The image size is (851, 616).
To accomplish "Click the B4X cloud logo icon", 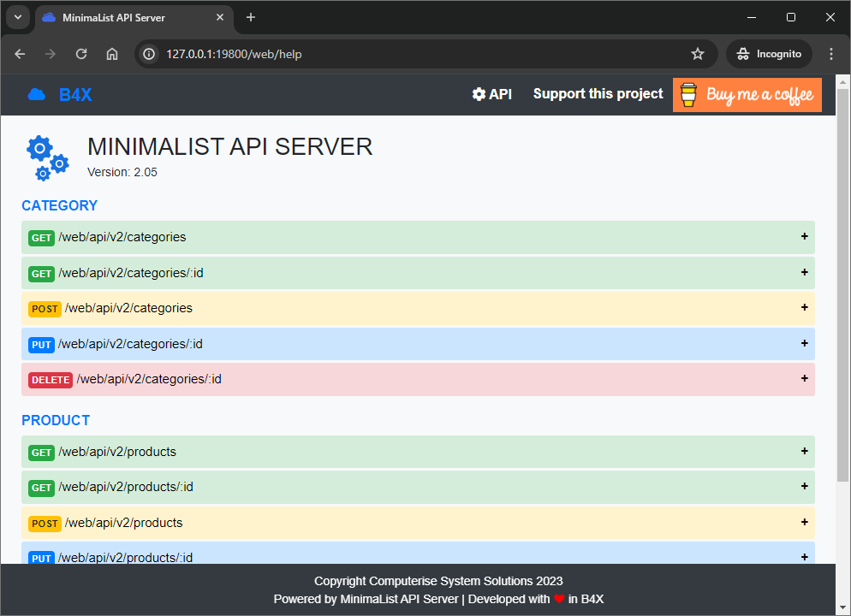I will [x=37, y=95].
